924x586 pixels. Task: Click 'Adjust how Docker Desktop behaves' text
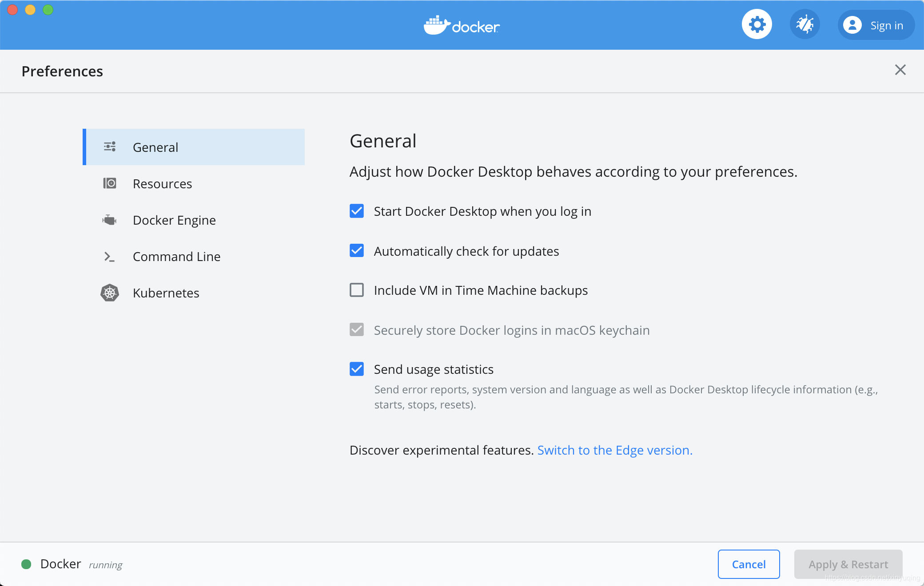(574, 172)
